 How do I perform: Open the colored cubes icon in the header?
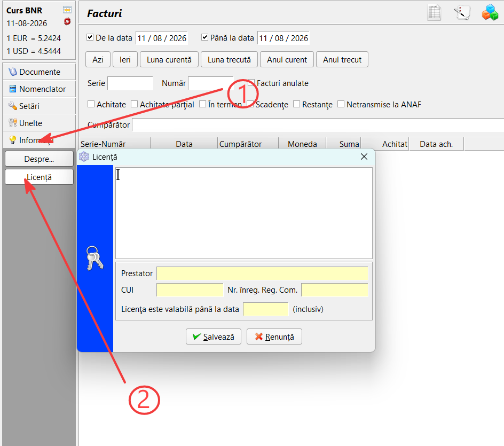click(490, 12)
